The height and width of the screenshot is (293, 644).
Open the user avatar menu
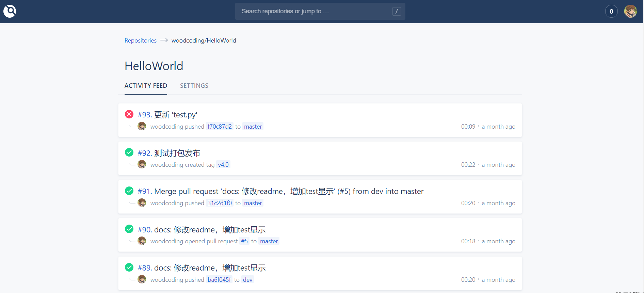pos(630,11)
